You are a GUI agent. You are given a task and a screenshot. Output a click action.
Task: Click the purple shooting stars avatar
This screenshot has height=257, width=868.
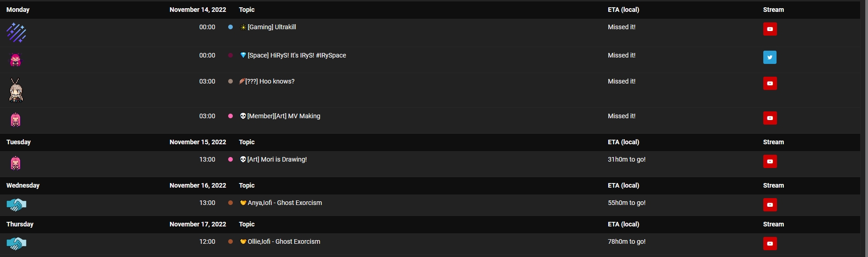16,33
